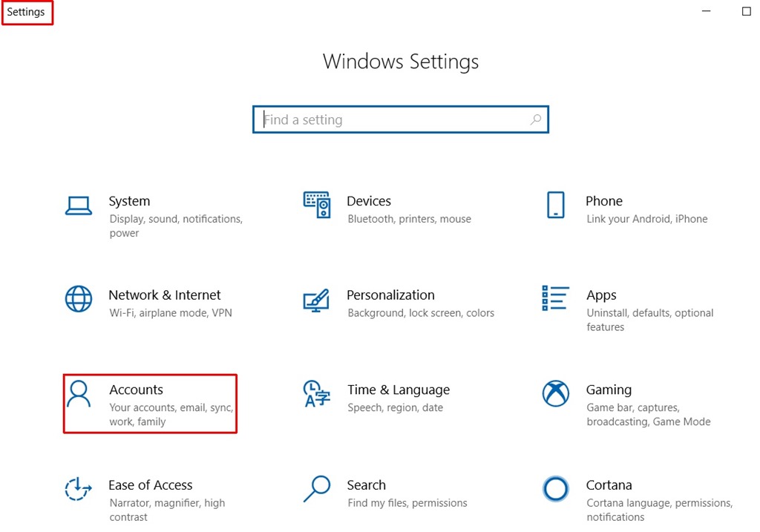Go to Devices settings via its title
The height and width of the screenshot is (532, 760).
point(369,201)
